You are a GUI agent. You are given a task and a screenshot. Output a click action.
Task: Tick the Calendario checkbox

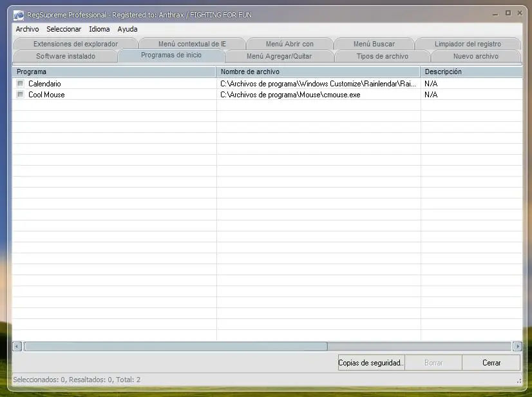point(21,83)
